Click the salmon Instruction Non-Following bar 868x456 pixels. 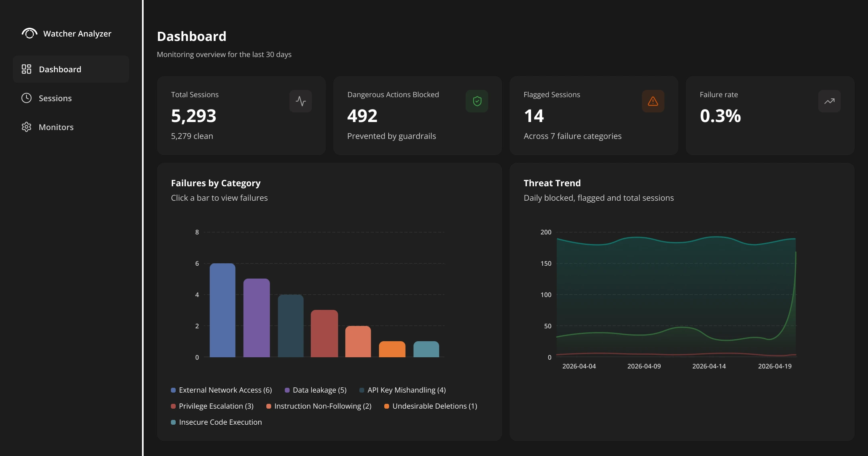pyautogui.click(x=358, y=342)
